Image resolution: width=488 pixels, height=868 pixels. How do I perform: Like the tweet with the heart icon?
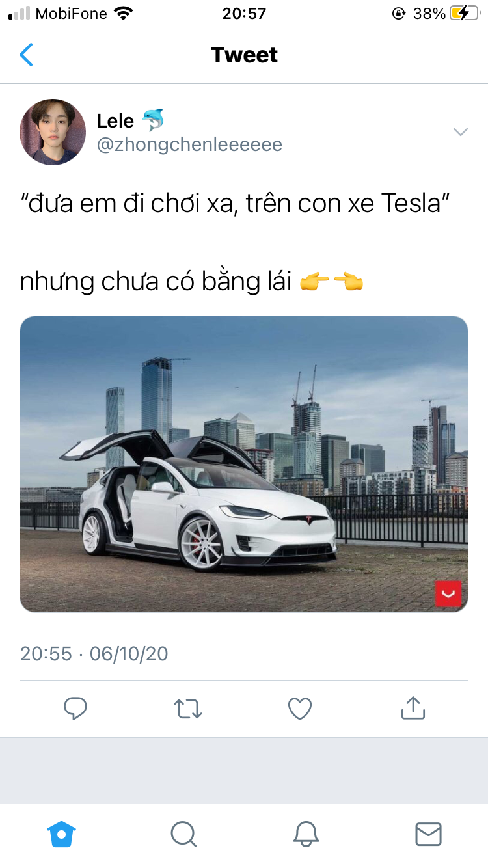(x=300, y=709)
